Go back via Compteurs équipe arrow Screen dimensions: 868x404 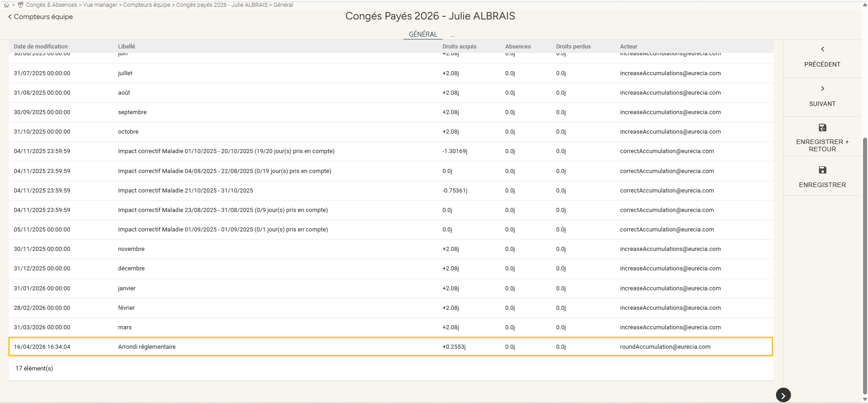click(x=10, y=17)
